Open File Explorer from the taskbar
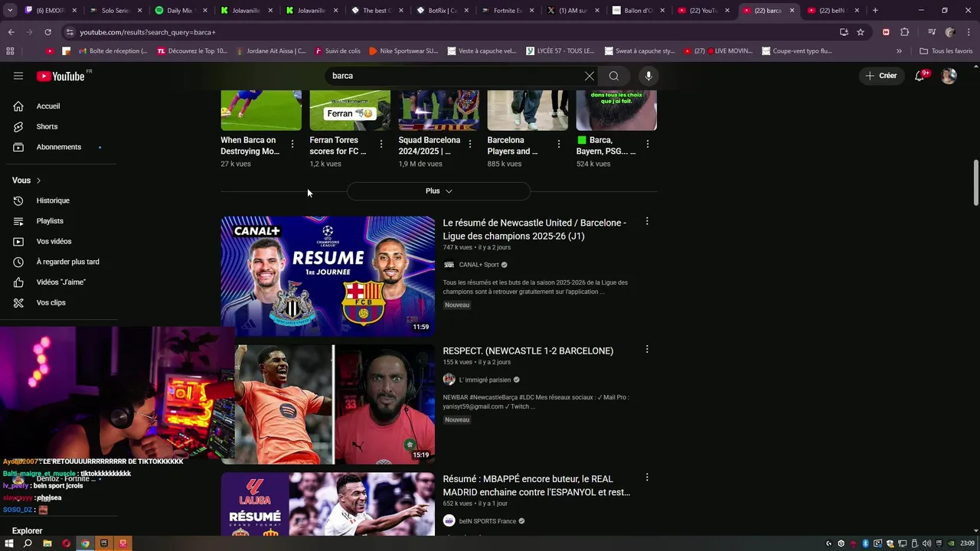980x551 pixels. coord(47,543)
